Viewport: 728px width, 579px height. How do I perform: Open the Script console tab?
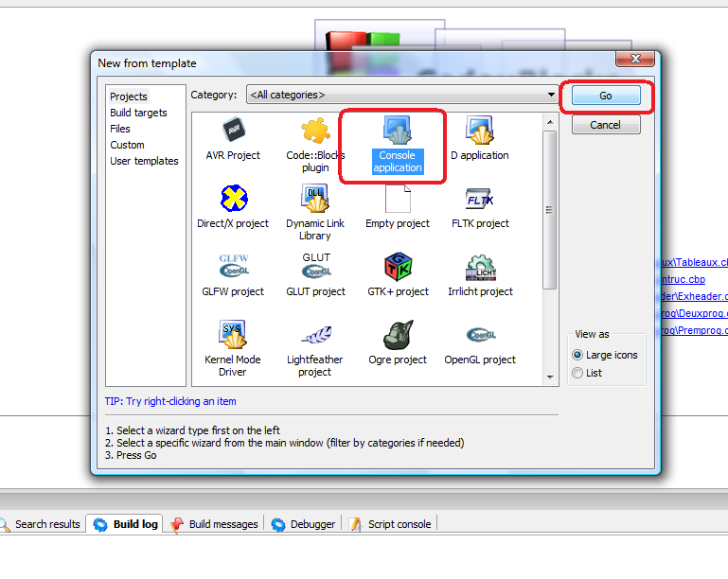(390, 524)
